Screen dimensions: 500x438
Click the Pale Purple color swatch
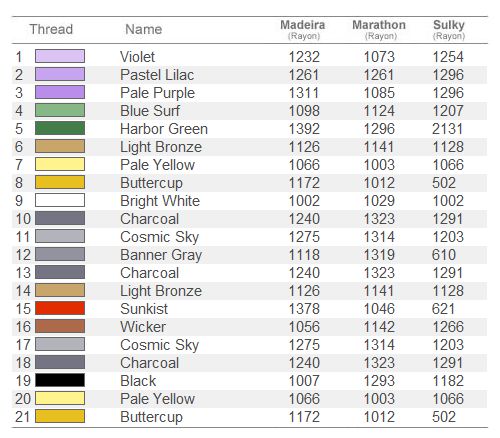point(60,92)
